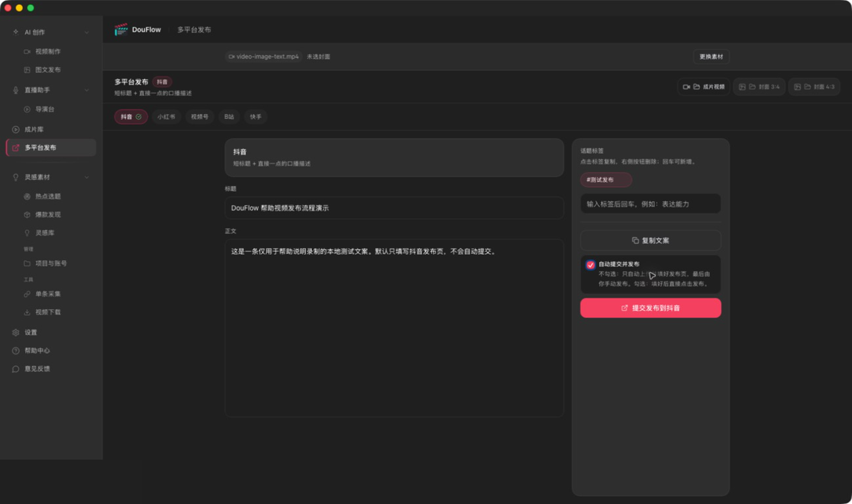Switch to the B站 platform tab
The width and height of the screenshot is (852, 504).
[229, 117]
